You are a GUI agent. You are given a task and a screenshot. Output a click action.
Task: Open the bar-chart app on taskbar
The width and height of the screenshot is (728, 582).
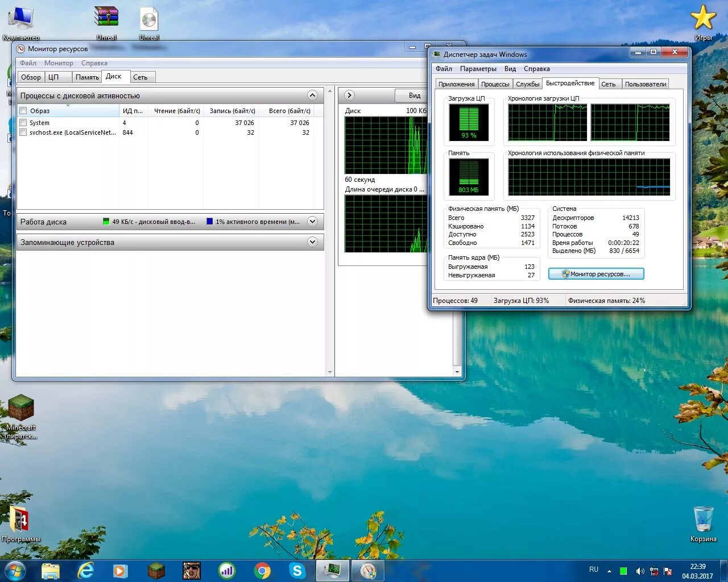point(227,571)
